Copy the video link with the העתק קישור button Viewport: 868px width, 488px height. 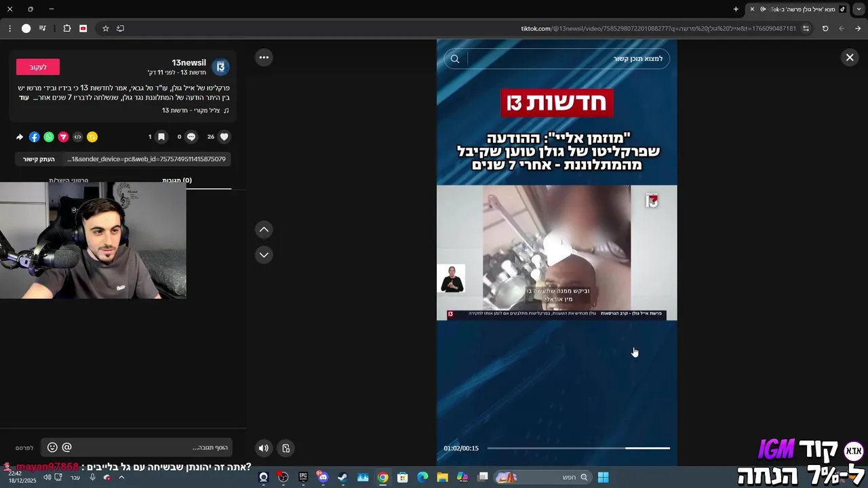[39, 159]
